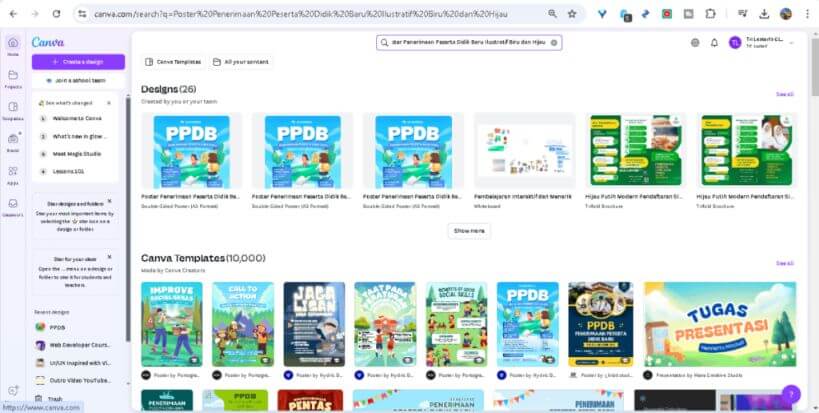
Task: Click the red record extension icon
Action: pyautogui.click(x=667, y=14)
